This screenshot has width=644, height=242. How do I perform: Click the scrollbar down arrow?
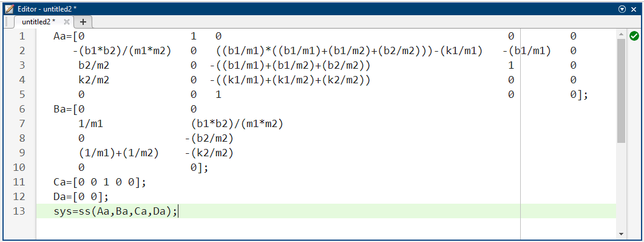click(621, 233)
